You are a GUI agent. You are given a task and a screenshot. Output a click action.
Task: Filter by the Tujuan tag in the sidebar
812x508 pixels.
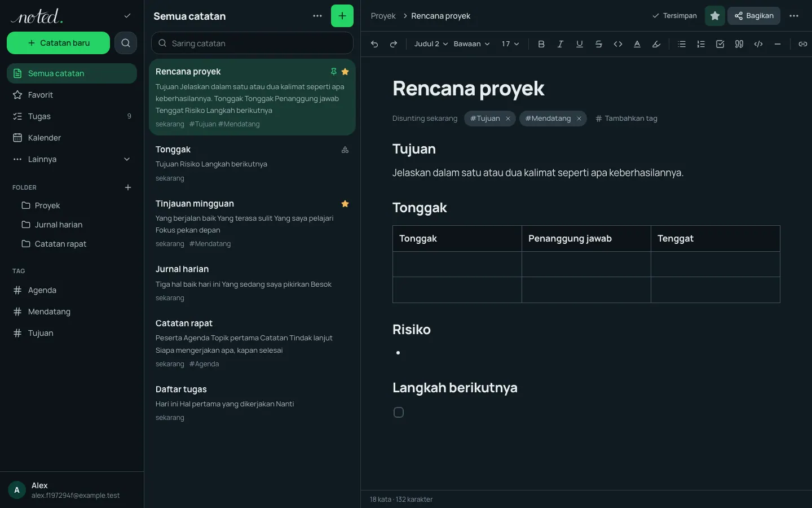[72, 333]
